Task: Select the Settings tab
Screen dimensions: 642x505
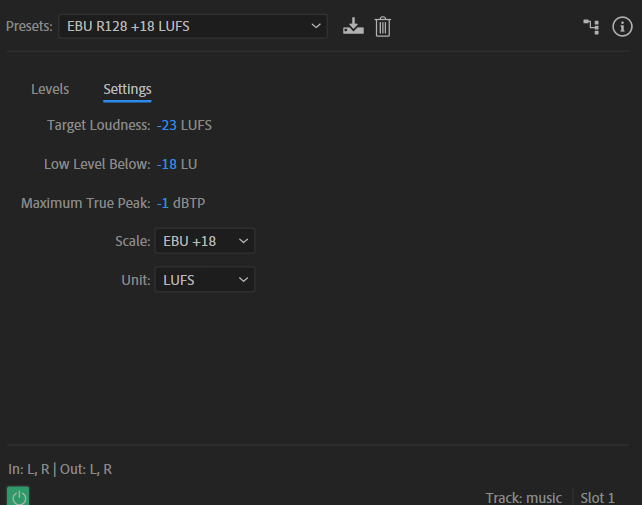Action: [x=127, y=89]
